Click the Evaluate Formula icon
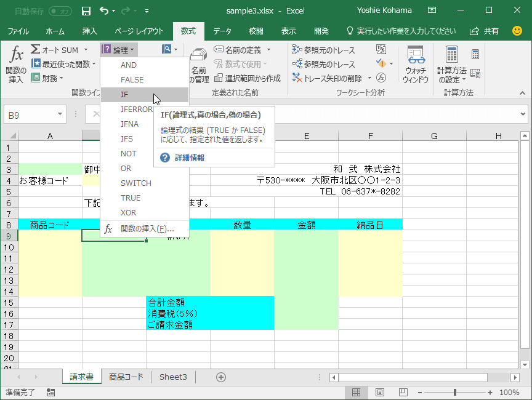The height and width of the screenshot is (400, 532). (381, 78)
